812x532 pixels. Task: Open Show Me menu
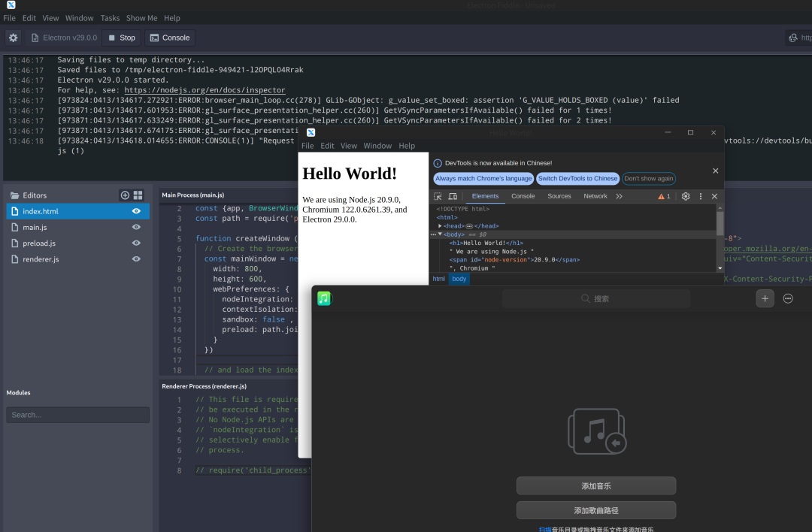pos(142,18)
